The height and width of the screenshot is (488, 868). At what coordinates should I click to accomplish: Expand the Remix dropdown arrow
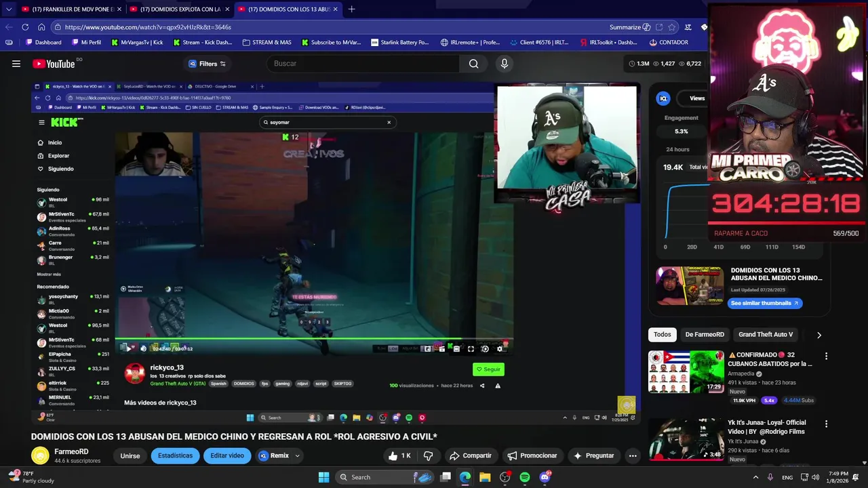click(297, 456)
